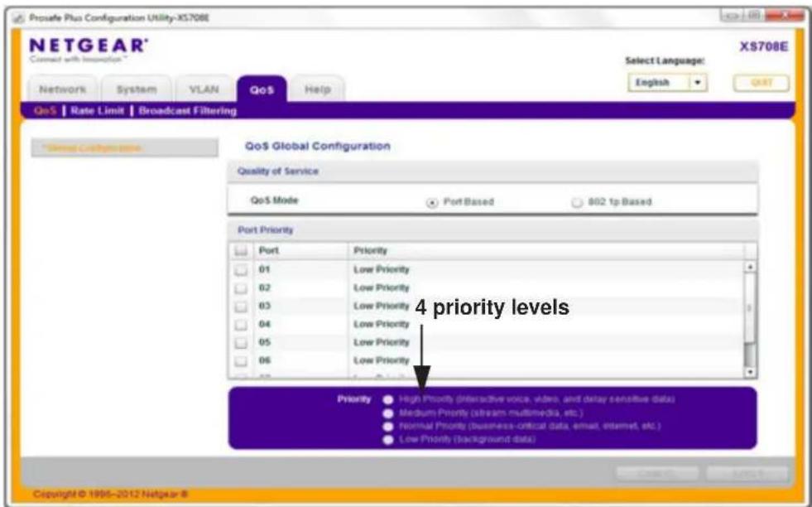812x507 pixels.
Task: Open the Select Language dropdown arrow
Action: pyautogui.click(x=698, y=83)
